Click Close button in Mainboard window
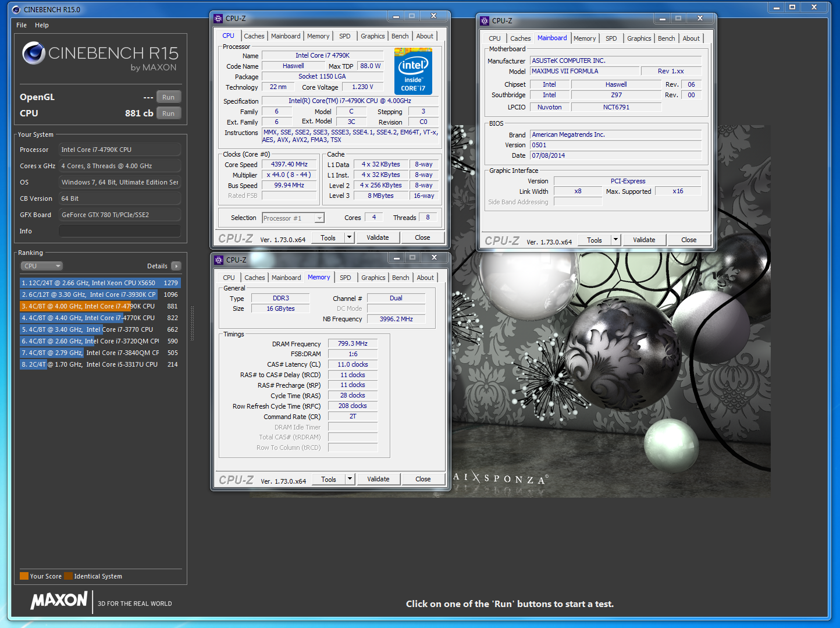The height and width of the screenshot is (628, 840). (689, 240)
